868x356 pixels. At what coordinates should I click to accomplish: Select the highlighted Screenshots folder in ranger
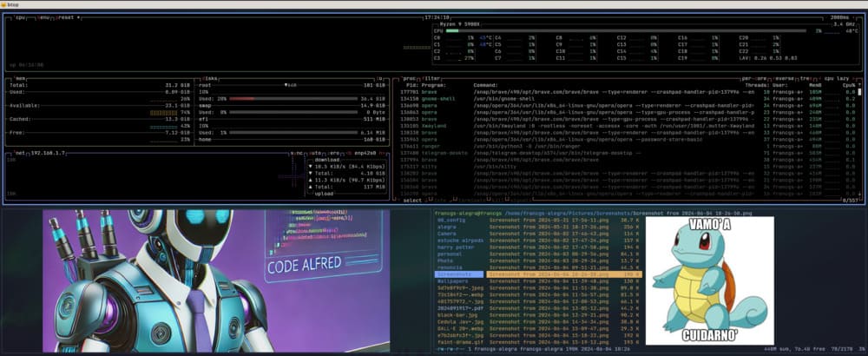coord(459,274)
